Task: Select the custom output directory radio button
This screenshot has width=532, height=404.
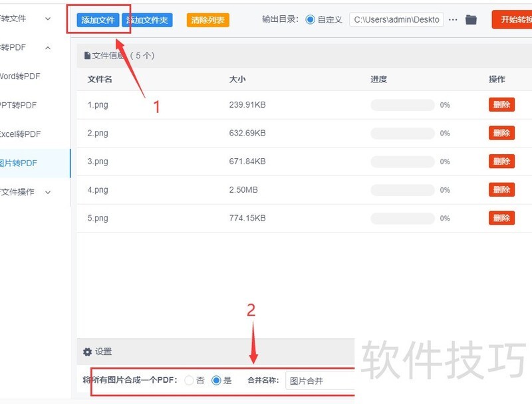Action: click(310, 20)
